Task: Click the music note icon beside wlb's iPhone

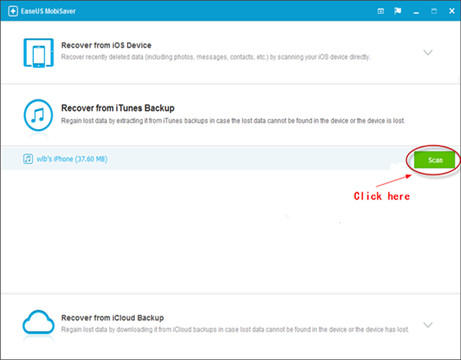Action: tap(28, 159)
